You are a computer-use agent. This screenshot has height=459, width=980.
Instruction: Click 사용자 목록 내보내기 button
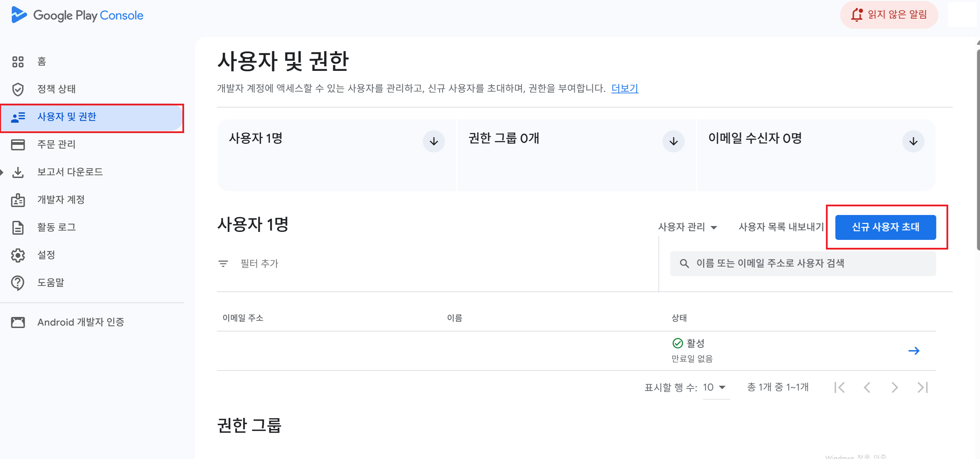[x=781, y=227]
